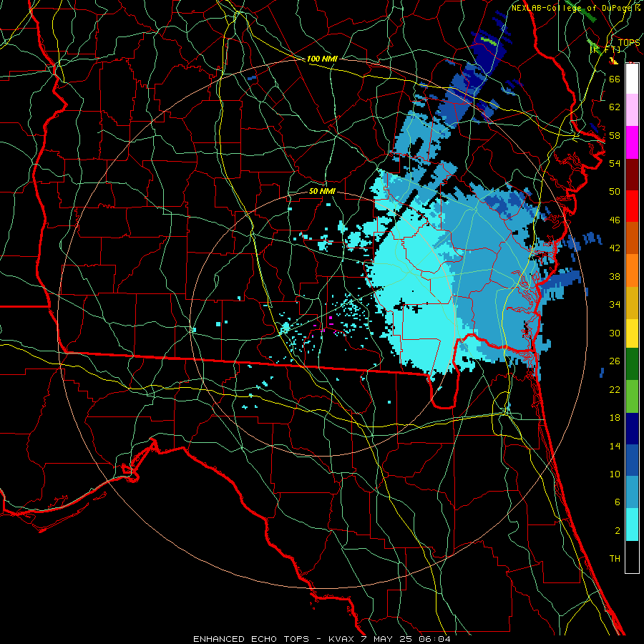Viewport: 644px width, 644px height.
Task: Pick the medium blue legend swatch
Action: [x=632, y=460]
